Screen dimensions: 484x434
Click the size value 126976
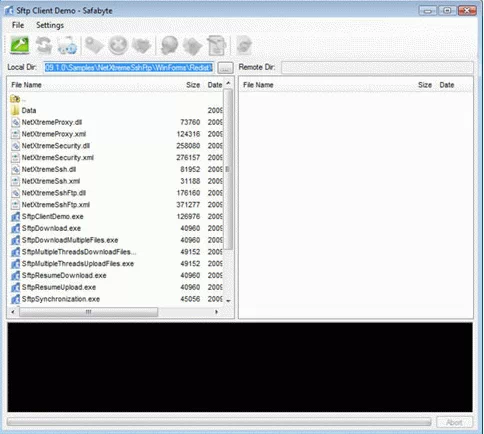tap(188, 217)
